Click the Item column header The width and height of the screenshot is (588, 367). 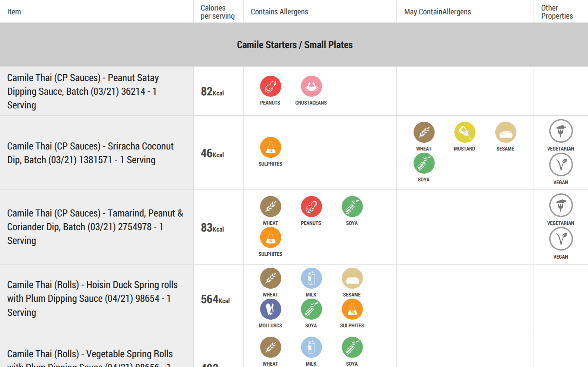point(14,12)
